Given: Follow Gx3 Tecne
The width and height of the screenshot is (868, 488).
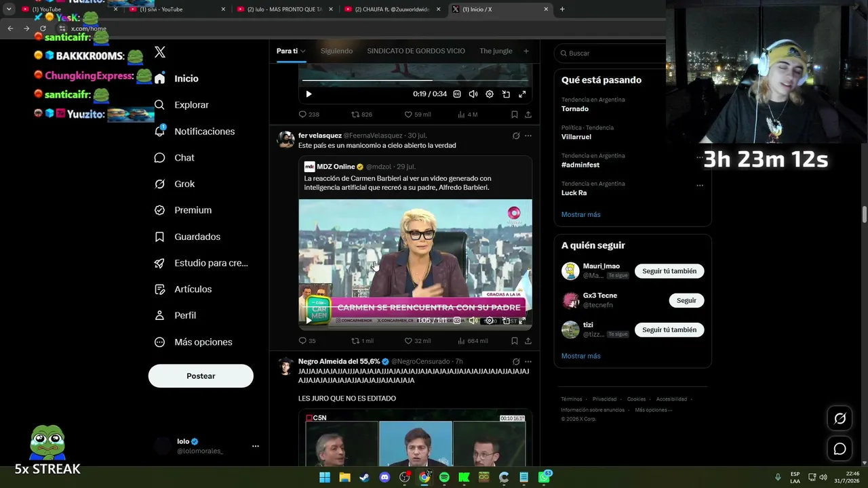Looking at the screenshot, I should (686, 300).
